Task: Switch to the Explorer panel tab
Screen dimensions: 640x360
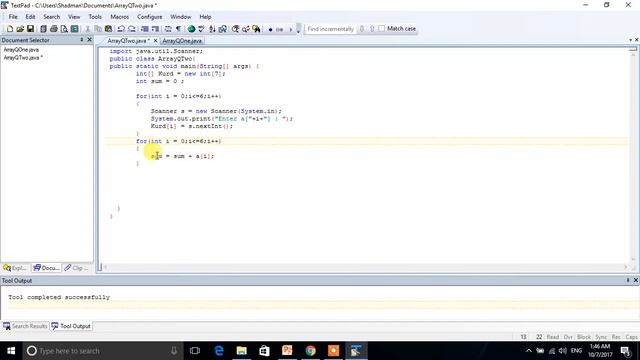Action: point(15,268)
